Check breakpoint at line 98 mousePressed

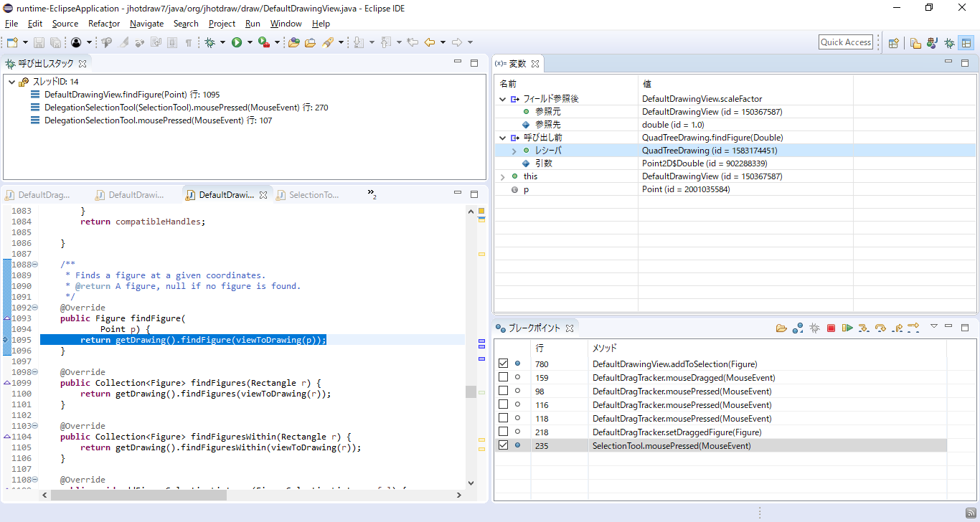[x=504, y=391]
